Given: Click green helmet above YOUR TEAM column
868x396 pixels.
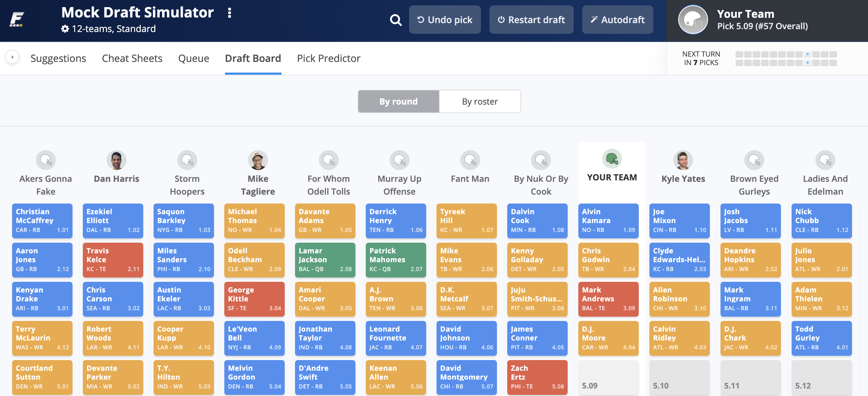Looking at the screenshot, I should [612, 159].
